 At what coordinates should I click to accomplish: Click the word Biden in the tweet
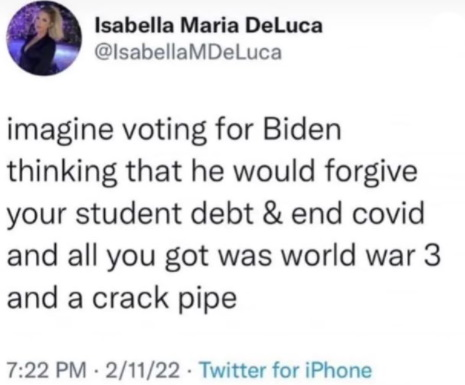302,129
